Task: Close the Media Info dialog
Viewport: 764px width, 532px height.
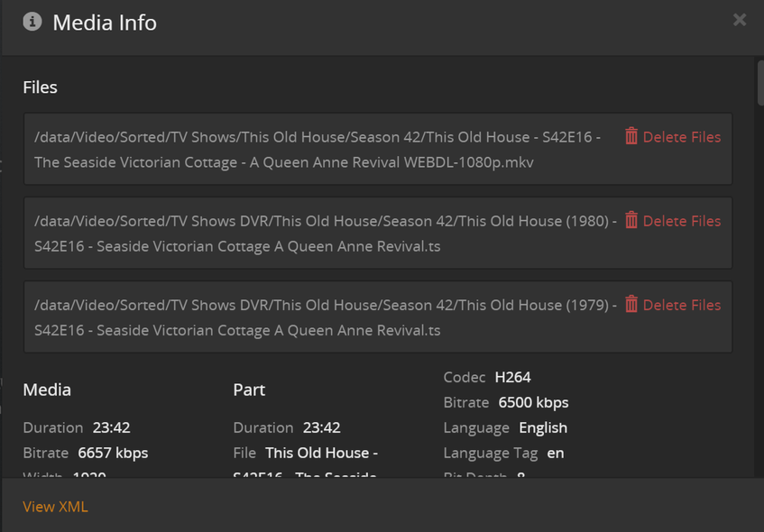Action: [x=739, y=20]
